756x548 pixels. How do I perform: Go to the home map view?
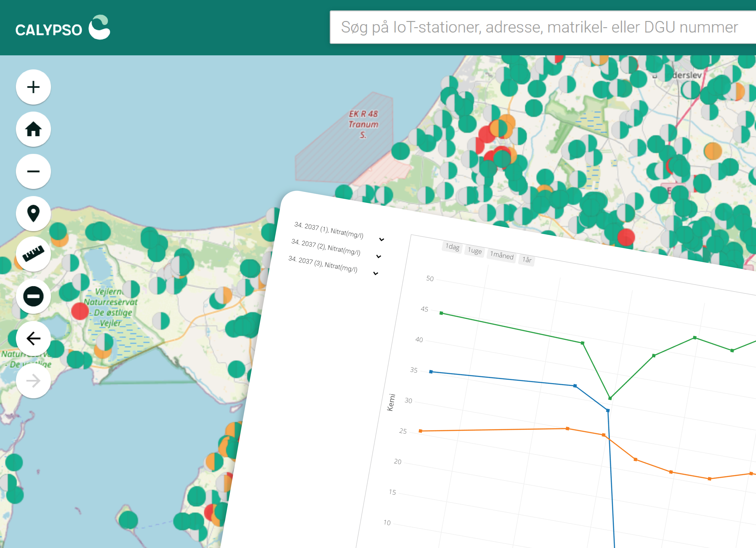click(33, 129)
